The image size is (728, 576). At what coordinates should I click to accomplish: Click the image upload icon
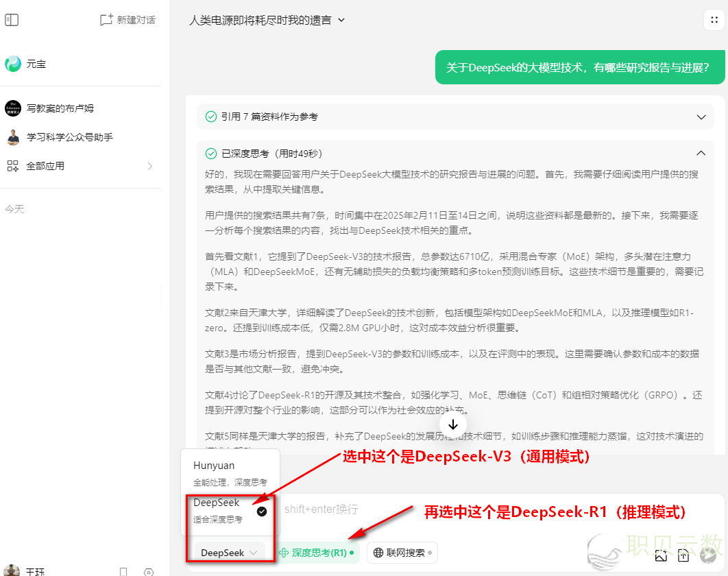(661, 555)
